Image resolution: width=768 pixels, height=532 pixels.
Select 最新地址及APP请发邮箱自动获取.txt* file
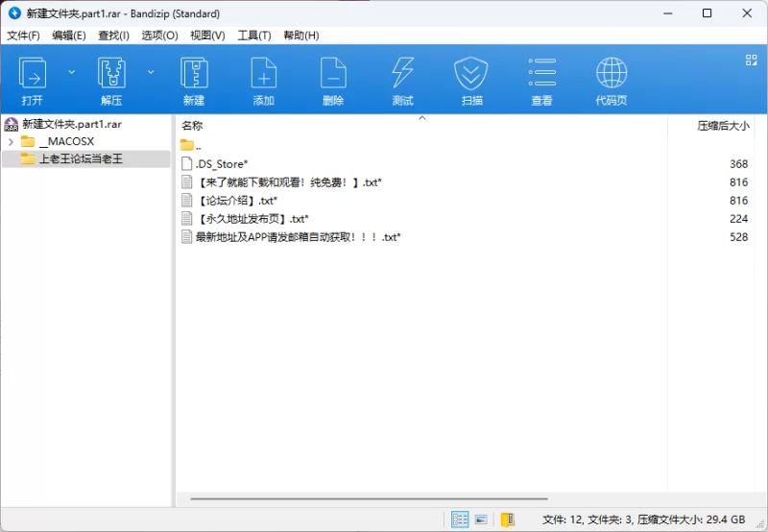pos(299,237)
